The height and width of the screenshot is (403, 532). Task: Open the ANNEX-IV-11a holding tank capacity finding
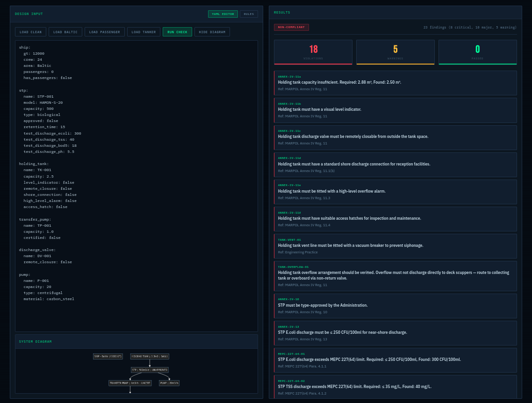(x=395, y=83)
